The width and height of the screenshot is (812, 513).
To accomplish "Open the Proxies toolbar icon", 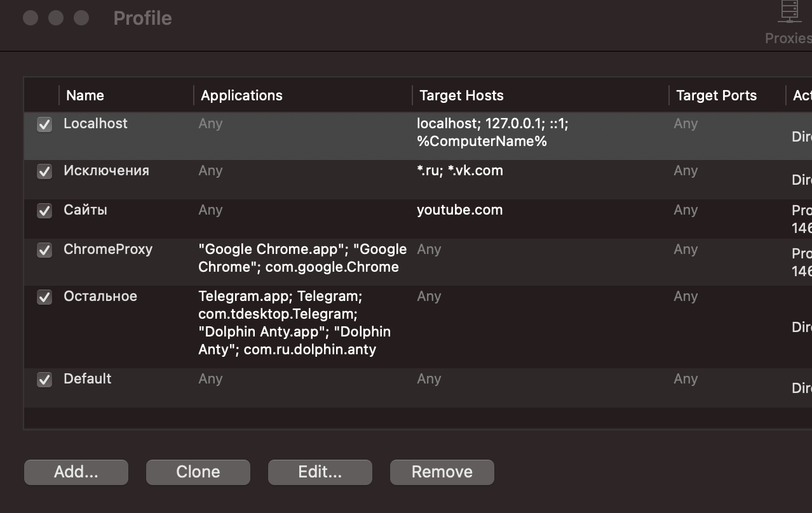I will [x=789, y=23].
